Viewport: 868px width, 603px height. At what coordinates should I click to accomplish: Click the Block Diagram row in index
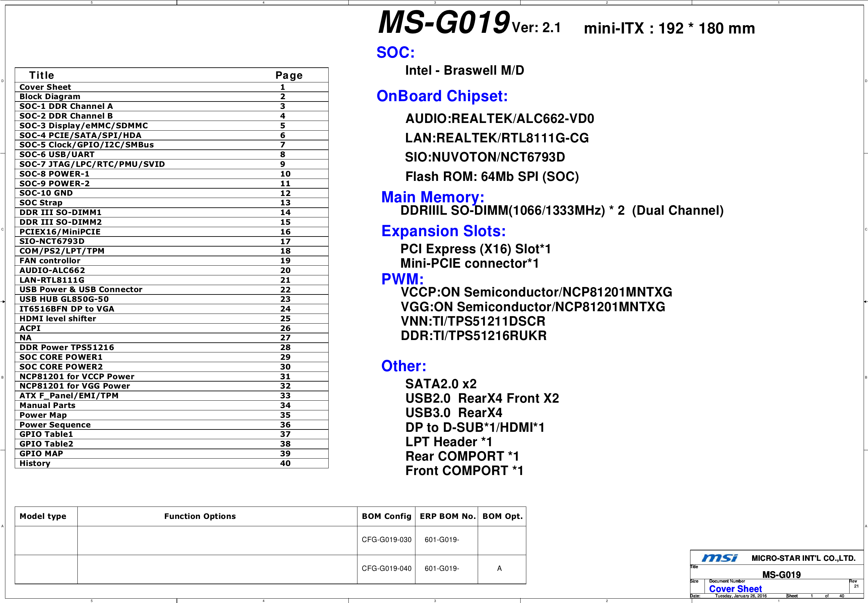[50, 97]
